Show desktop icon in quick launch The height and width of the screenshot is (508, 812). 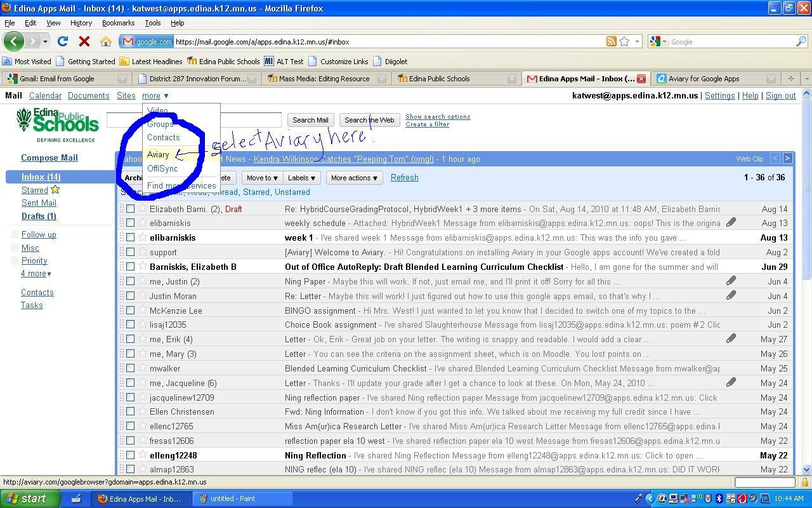point(76,498)
